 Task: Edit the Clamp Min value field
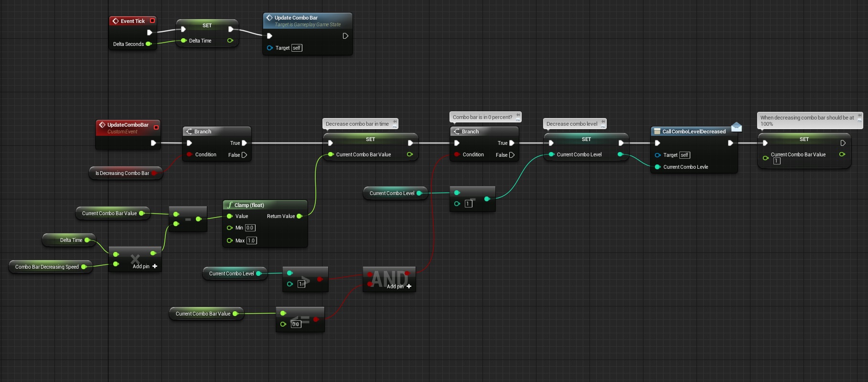[x=250, y=228]
